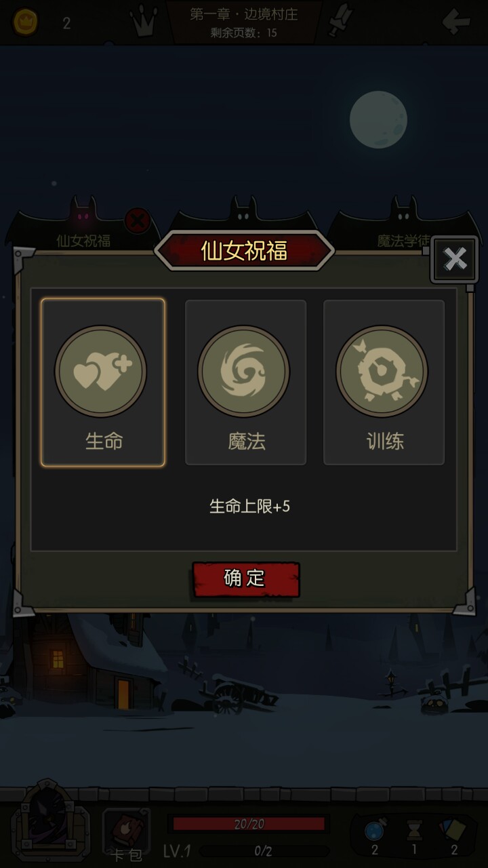
Task: Tap the sword icon in top bar
Action: (340, 21)
